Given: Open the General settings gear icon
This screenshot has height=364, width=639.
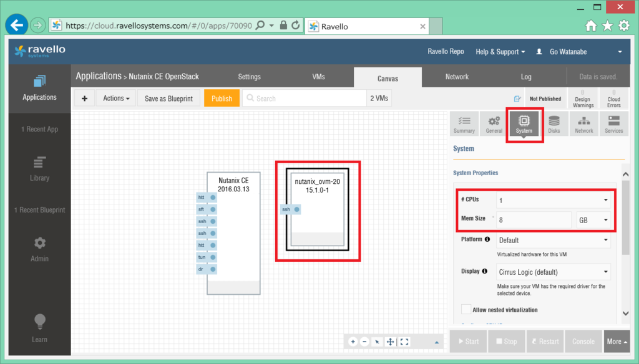Looking at the screenshot, I should [494, 124].
